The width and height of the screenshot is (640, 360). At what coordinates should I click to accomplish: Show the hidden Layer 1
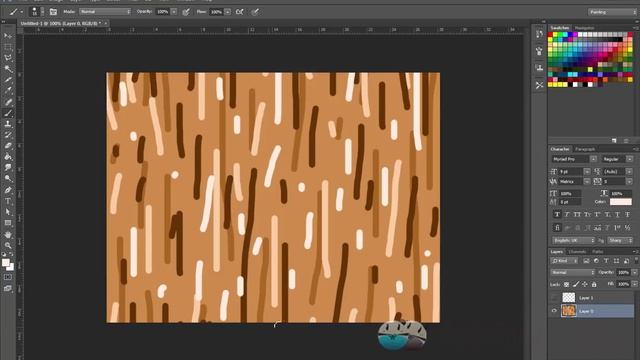[554, 298]
